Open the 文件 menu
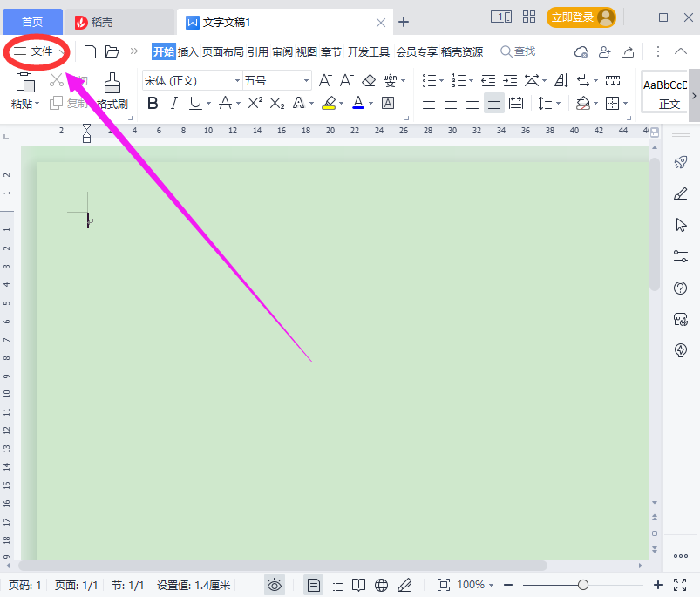Viewport: 700px width, 597px height. pyautogui.click(x=36, y=51)
